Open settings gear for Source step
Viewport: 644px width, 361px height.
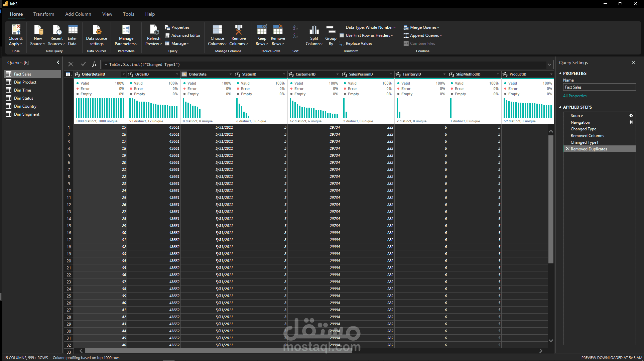631,116
